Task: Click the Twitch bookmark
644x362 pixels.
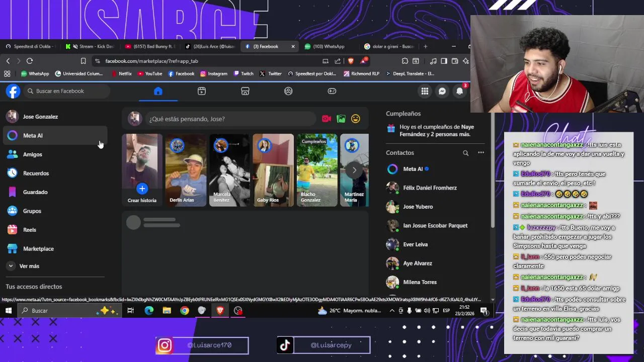Action: click(244, 73)
